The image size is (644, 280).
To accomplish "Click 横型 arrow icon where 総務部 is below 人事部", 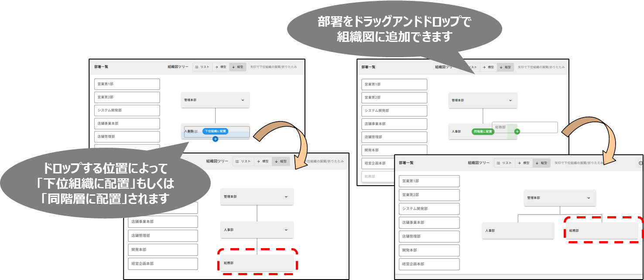I will (x=258, y=162).
